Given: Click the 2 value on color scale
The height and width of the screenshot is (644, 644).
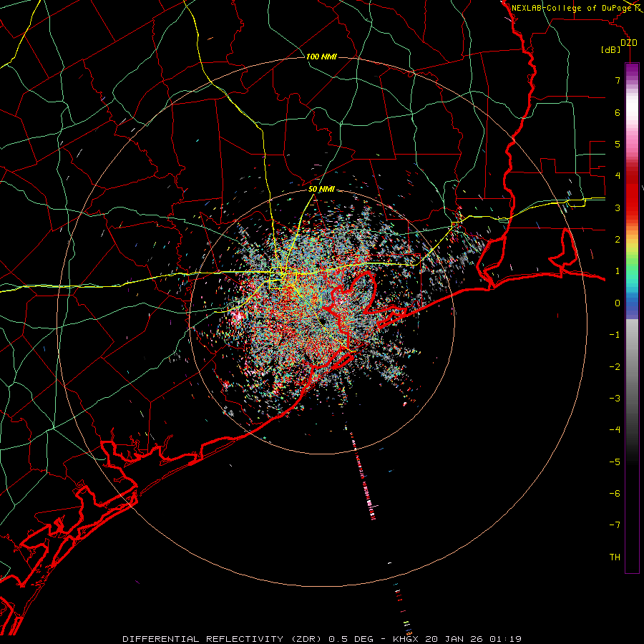Looking at the screenshot, I should pyautogui.click(x=618, y=240).
